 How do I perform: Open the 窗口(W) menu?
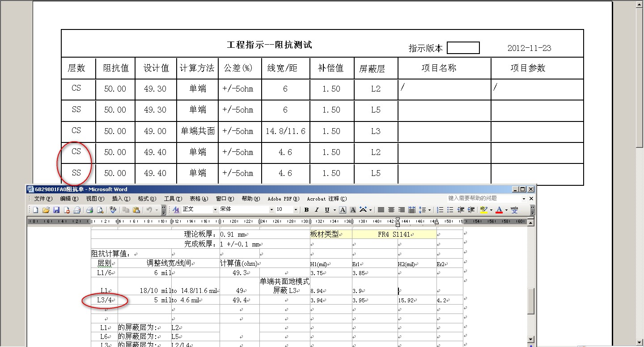pyautogui.click(x=225, y=199)
